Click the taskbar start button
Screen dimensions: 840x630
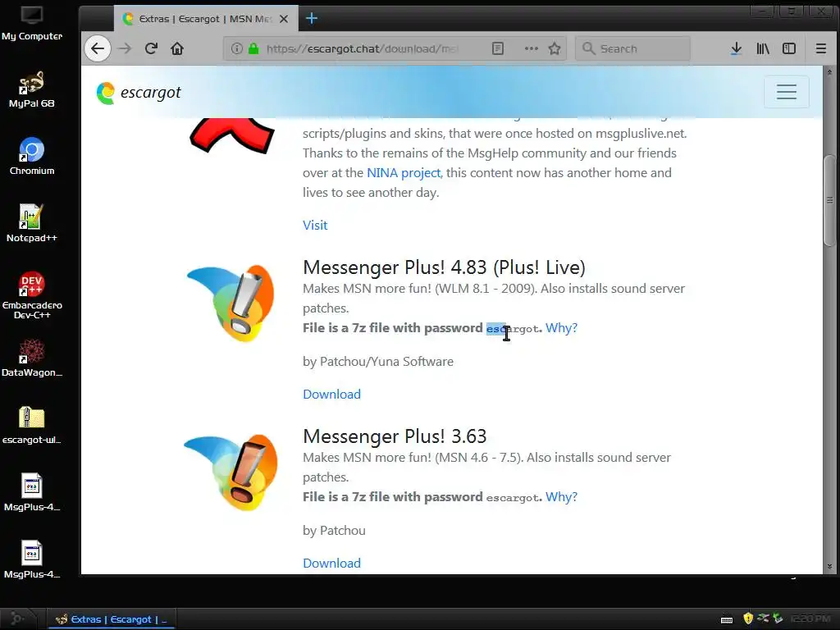pyautogui.click(x=17, y=619)
